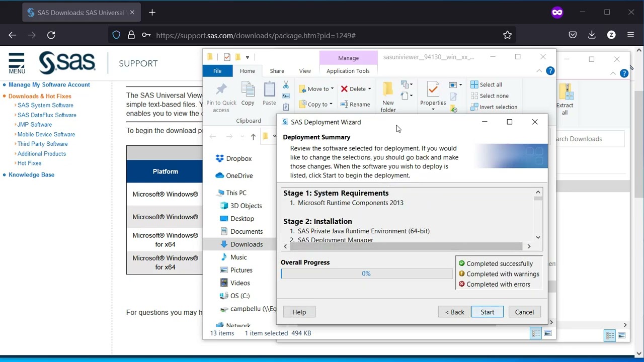Reload the SAS support page
Image resolution: width=644 pixels, height=362 pixels.
point(51,35)
